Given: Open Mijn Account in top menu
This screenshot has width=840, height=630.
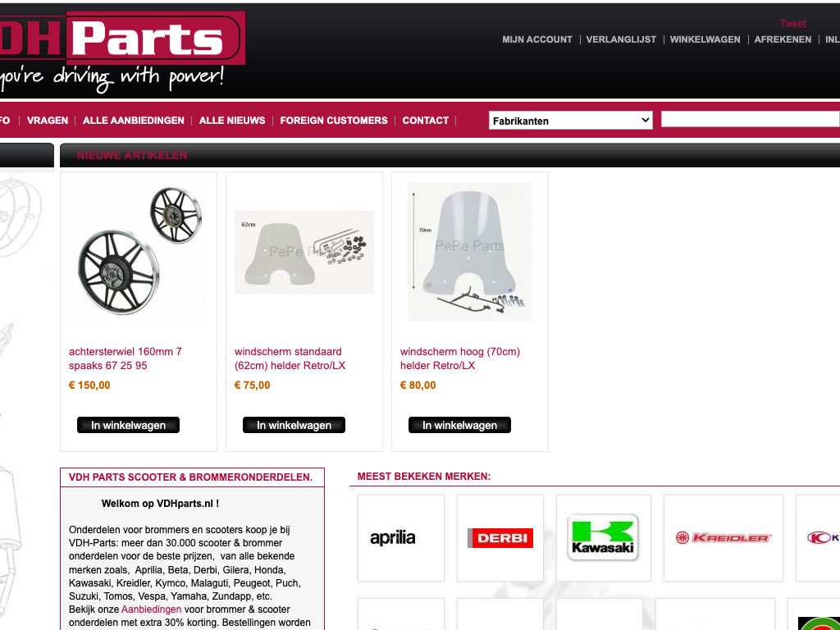Looking at the screenshot, I should pyautogui.click(x=537, y=39).
